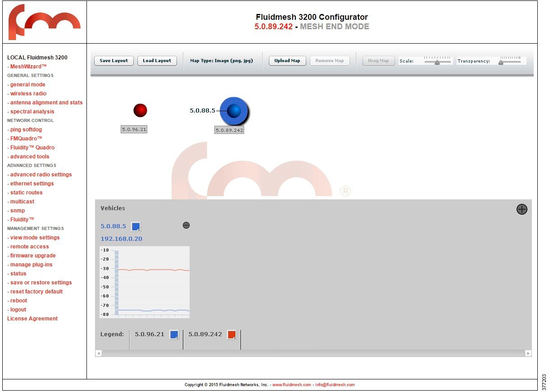The height and width of the screenshot is (392, 549).
Task: Click the Drag Map button
Action: (378, 61)
